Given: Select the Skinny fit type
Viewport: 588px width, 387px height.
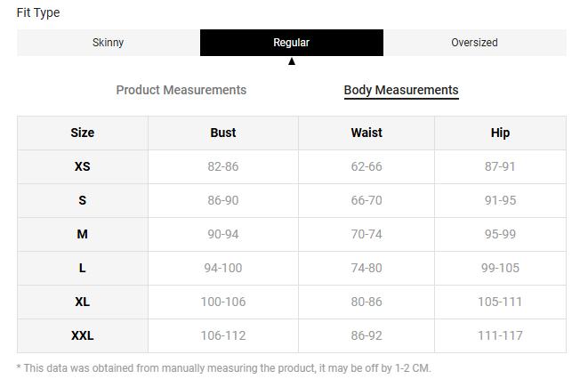Looking at the screenshot, I should (109, 43).
